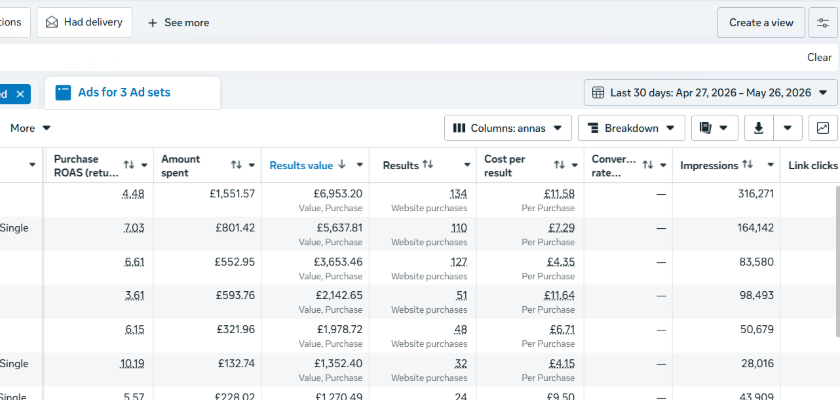Click the Ads tab blue window icon
This screenshot has width=840, height=400.
point(63,93)
